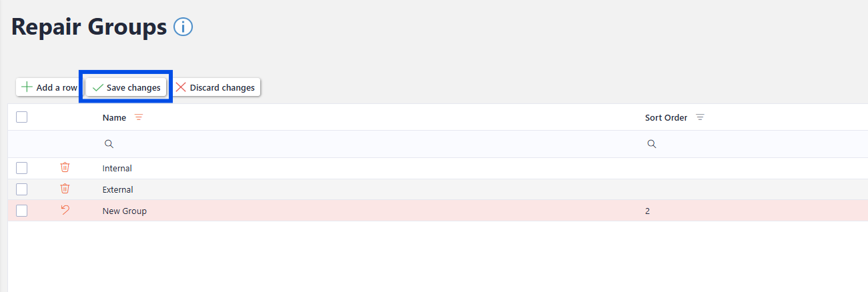Discard changes using the toolbar button
This screenshot has height=292, width=868.
pos(215,87)
